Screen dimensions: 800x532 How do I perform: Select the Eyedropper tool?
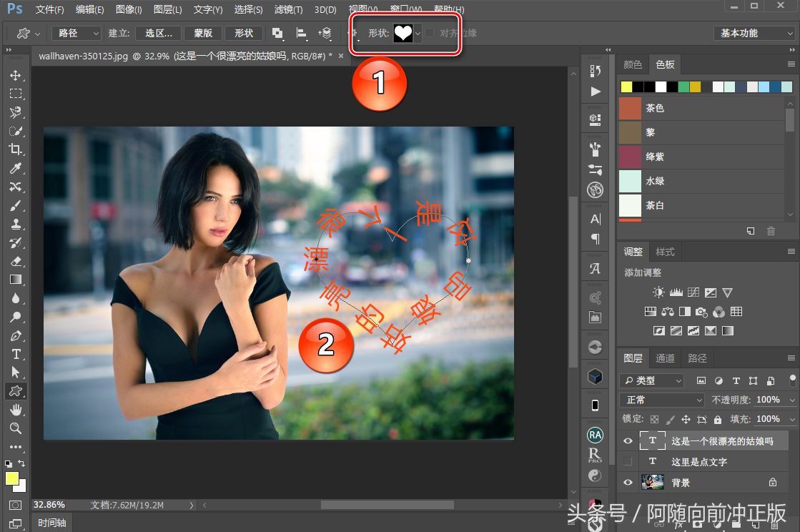pos(16,168)
